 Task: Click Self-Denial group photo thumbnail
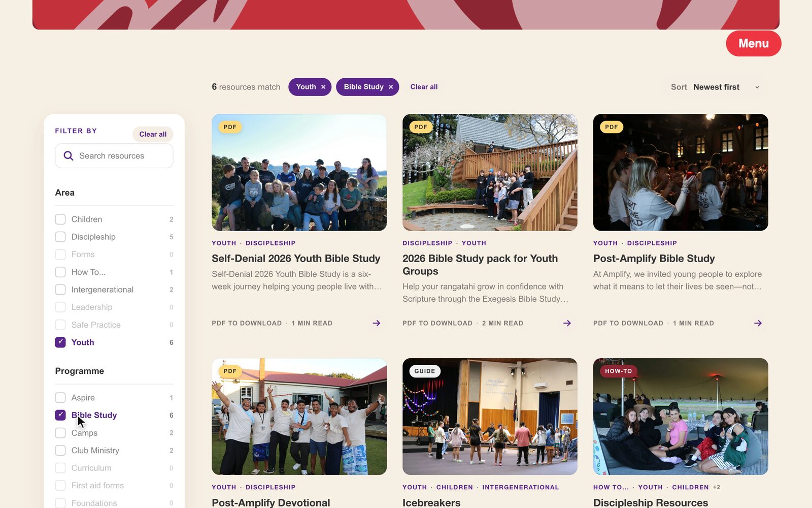pos(299,172)
